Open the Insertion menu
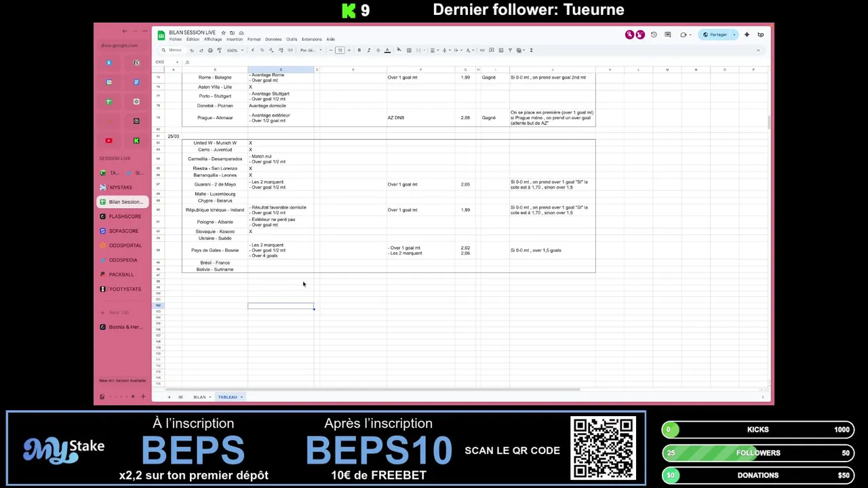The width and height of the screenshot is (868, 488). 235,39
